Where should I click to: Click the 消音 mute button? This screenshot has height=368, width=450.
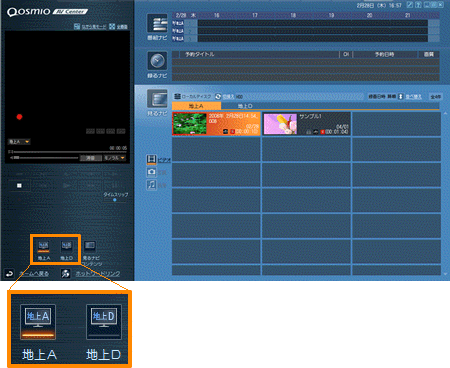[x=90, y=158]
